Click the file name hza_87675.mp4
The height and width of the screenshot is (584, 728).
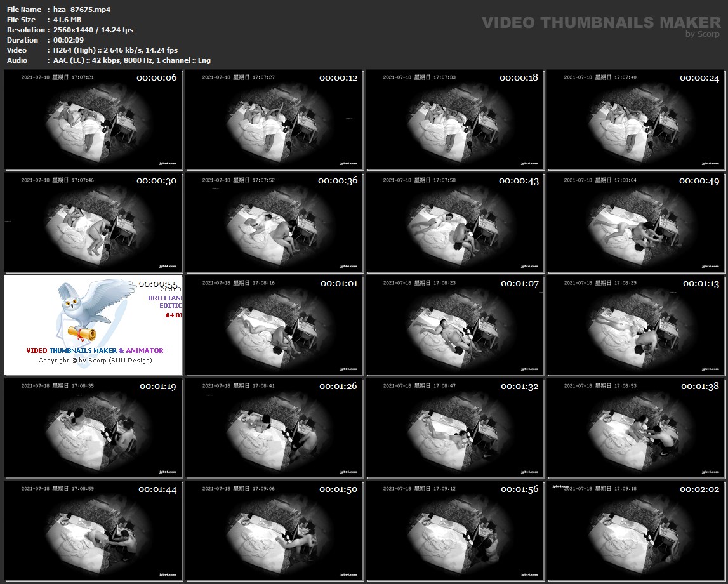tap(82, 10)
